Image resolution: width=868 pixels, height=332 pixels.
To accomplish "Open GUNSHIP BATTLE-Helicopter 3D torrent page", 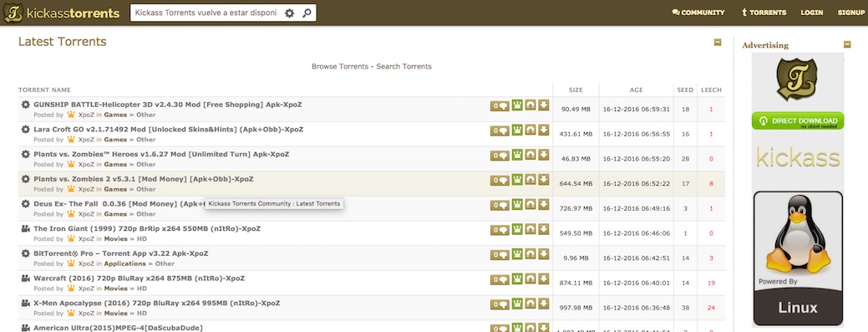I will [168, 105].
